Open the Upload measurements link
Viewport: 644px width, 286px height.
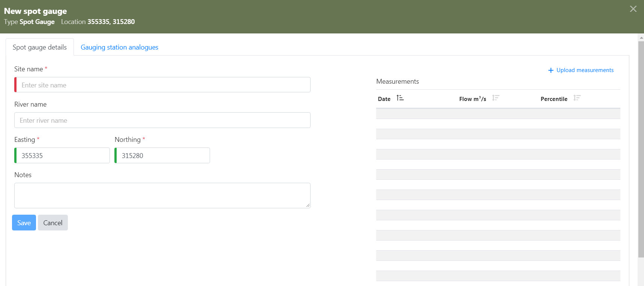click(x=585, y=70)
